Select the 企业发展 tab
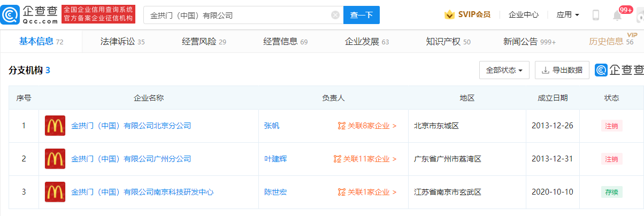Viewport: 644px width, 216px height. coord(367,41)
